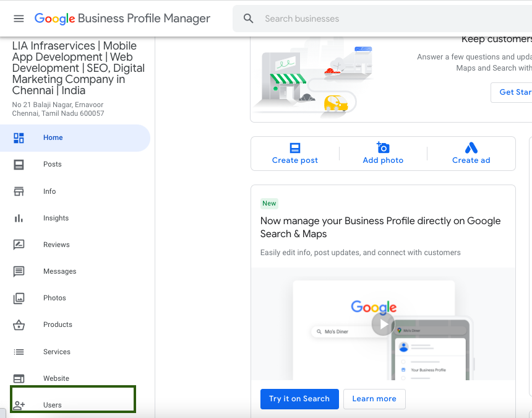Click the Create ad label

471,160
